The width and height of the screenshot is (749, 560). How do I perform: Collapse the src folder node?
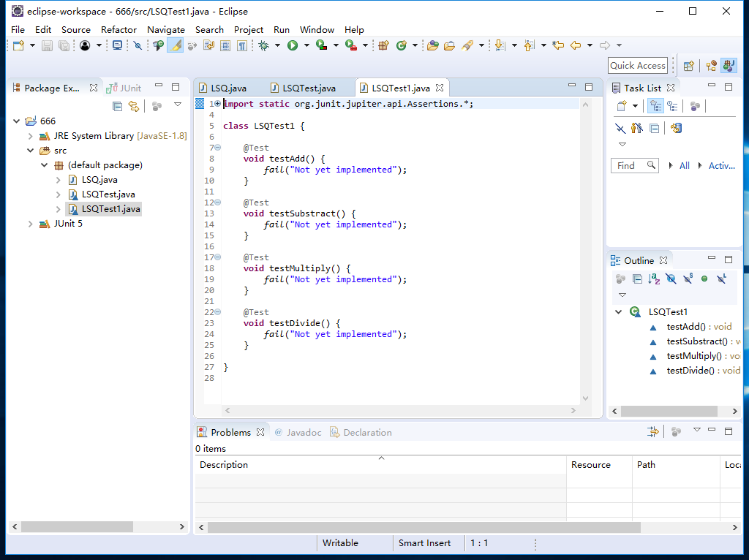click(31, 151)
